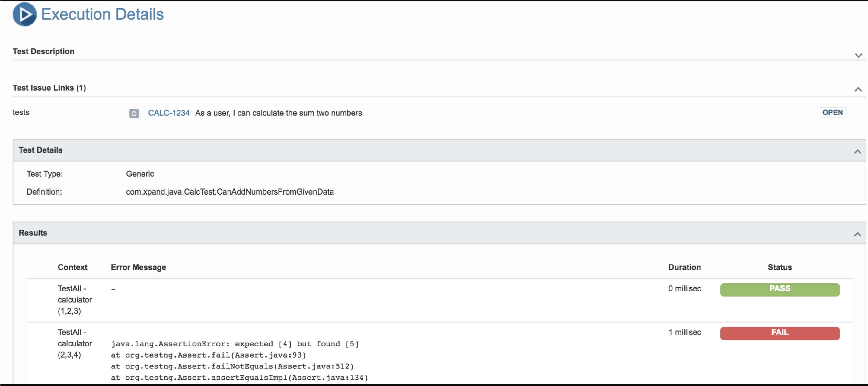
Task: Click the Execution Details play icon
Action: tap(24, 14)
